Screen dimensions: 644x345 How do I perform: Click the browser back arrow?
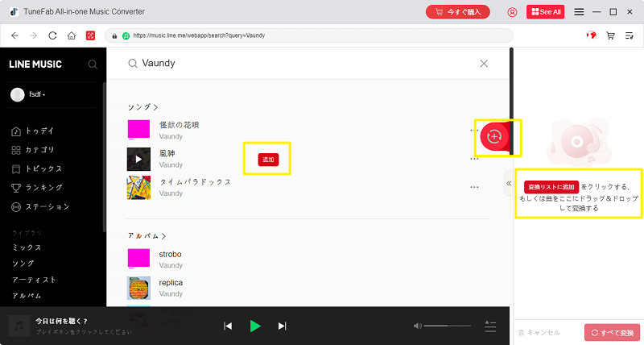(14, 35)
